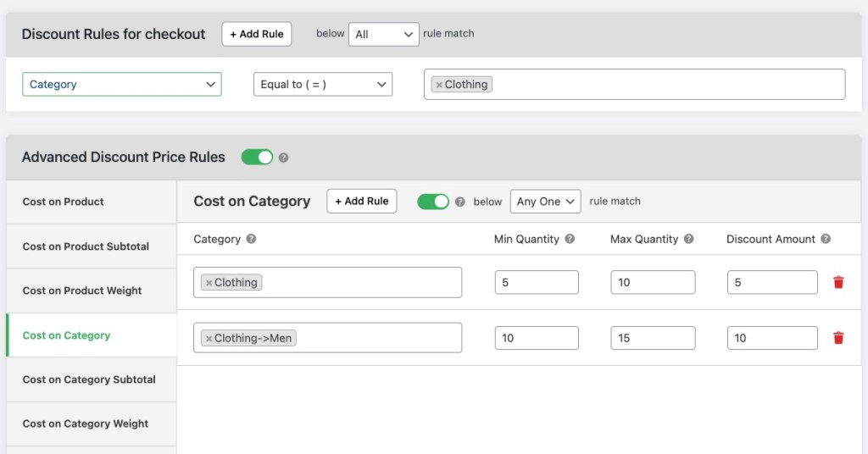Click help icon beside Discount Amount
This screenshot has height=454, width=868.
point(826,240)
